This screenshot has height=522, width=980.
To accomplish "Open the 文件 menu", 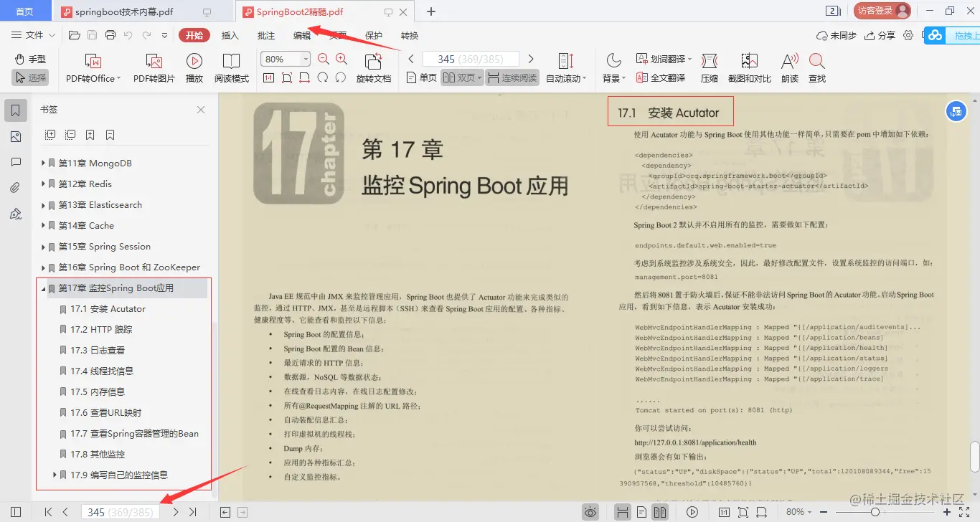I will pos(33,35).
